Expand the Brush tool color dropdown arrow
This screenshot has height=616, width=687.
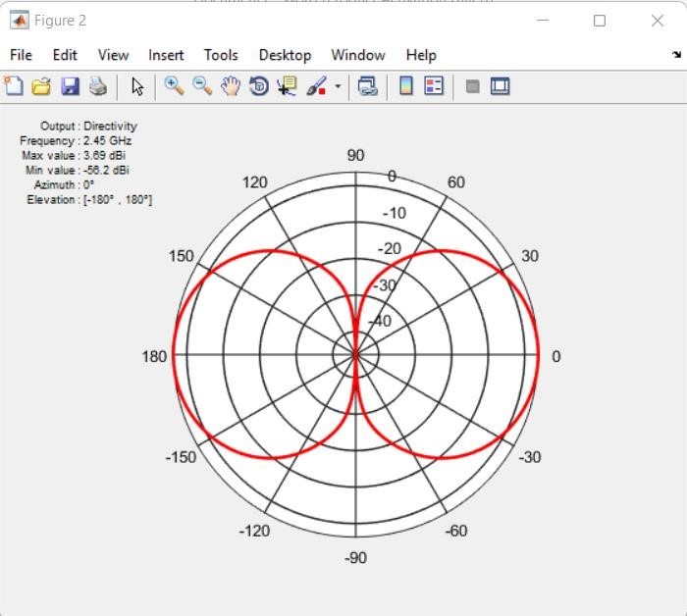338,86
